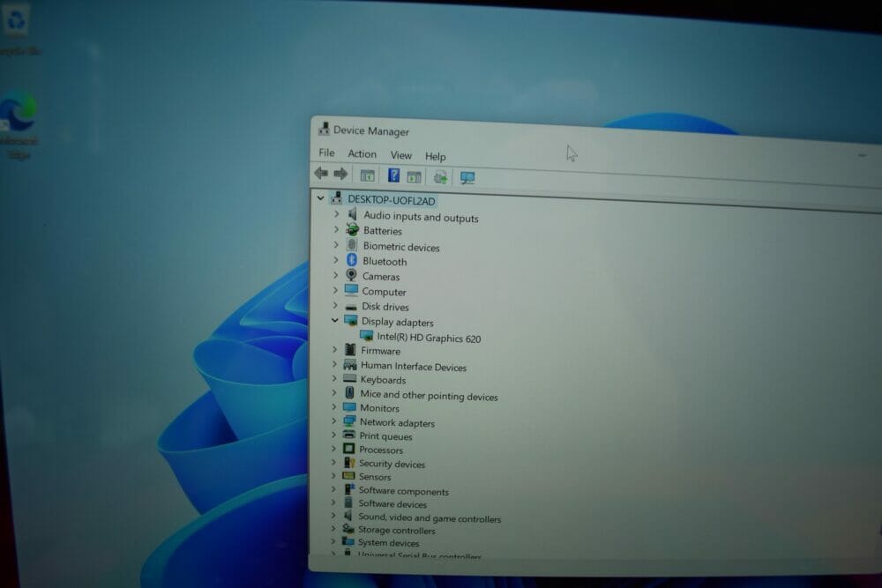Expand the Bluetooth category
Viewport: 882px width, 588px height.
coord(336,260)
